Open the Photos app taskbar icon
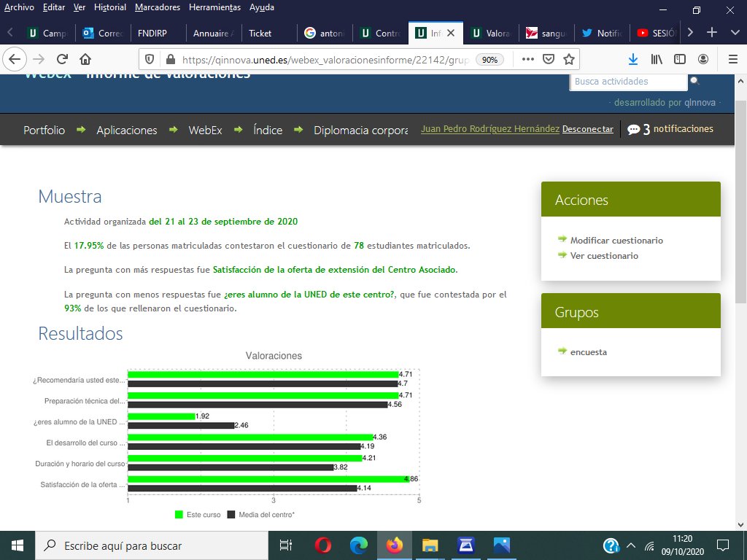The image size is (747, 560). pyautogui.click(x=501, y=545)
